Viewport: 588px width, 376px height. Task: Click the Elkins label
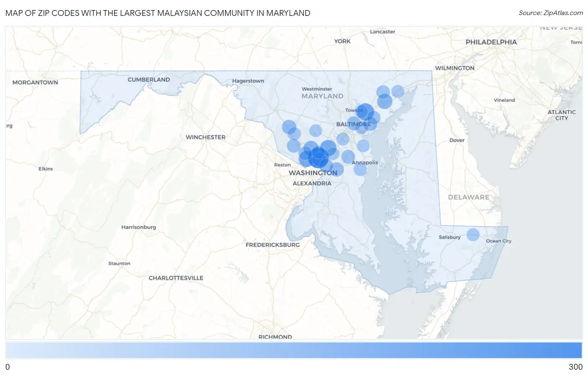46,169
